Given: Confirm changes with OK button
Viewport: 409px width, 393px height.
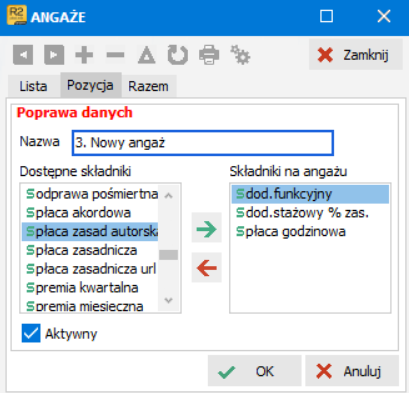Looking at the screenshot, I should (255, 371).
